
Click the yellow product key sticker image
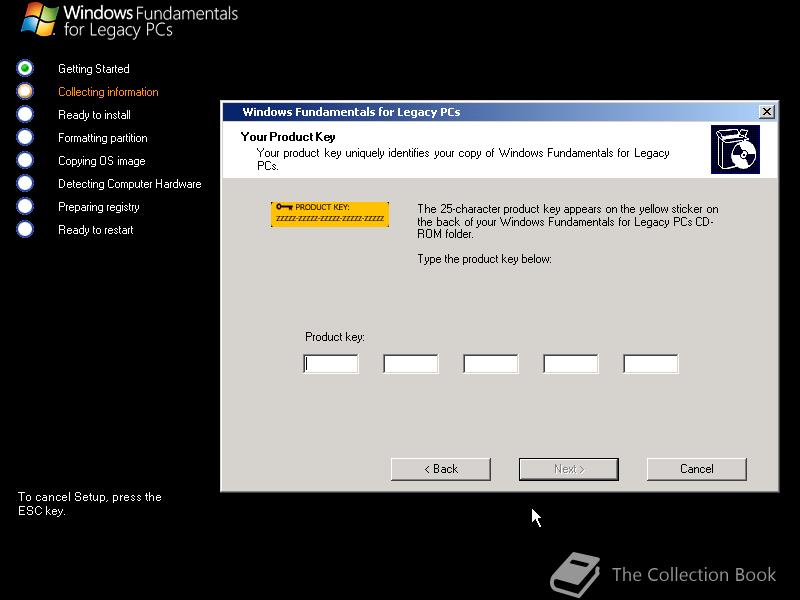click(x=330, y=214)
